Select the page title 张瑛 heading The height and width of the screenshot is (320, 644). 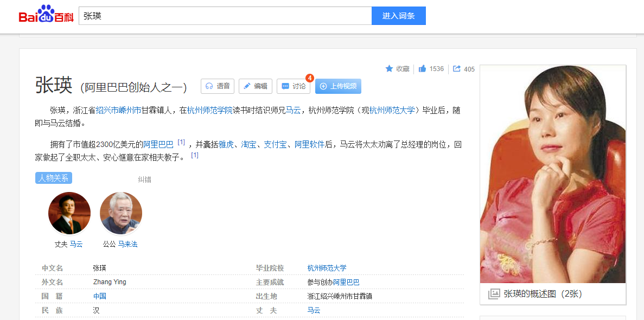(54, 86)
